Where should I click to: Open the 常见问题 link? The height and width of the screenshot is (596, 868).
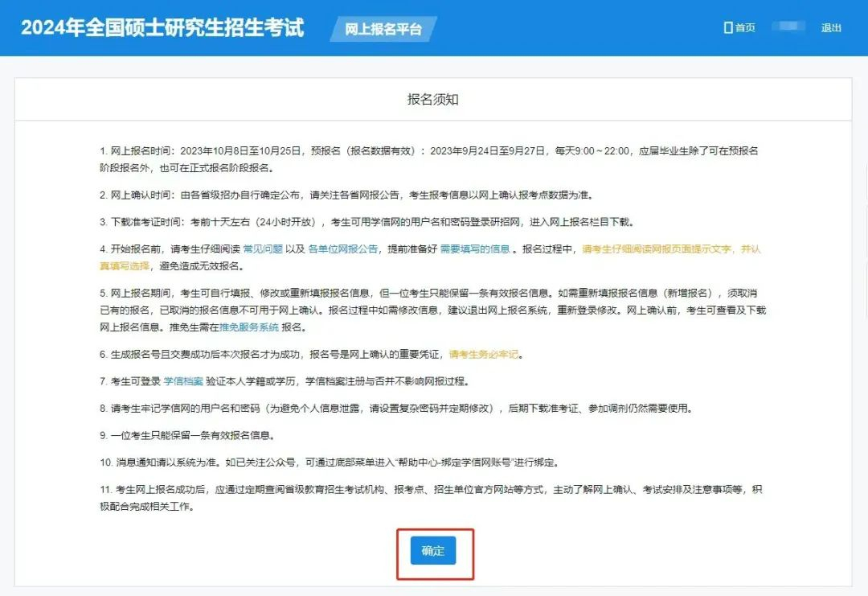coord(263,249)
